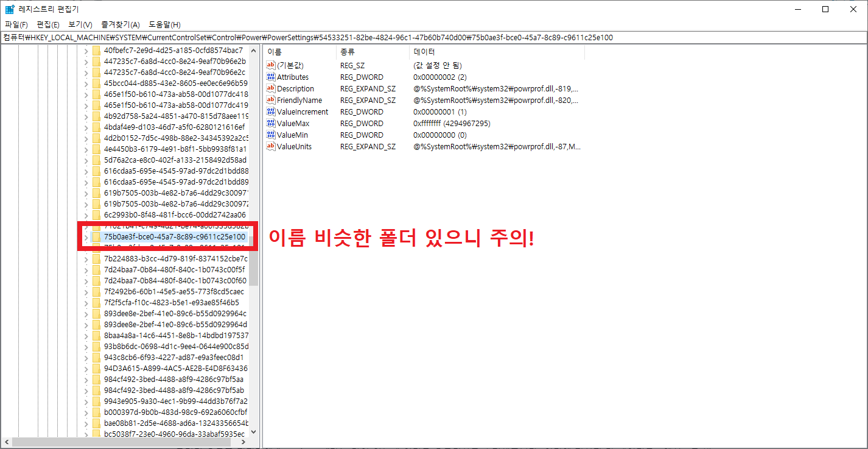The image size is (868, 449).
Task: Click the Registry Editor app icon in title bar
Action: [x=10, y=9]
